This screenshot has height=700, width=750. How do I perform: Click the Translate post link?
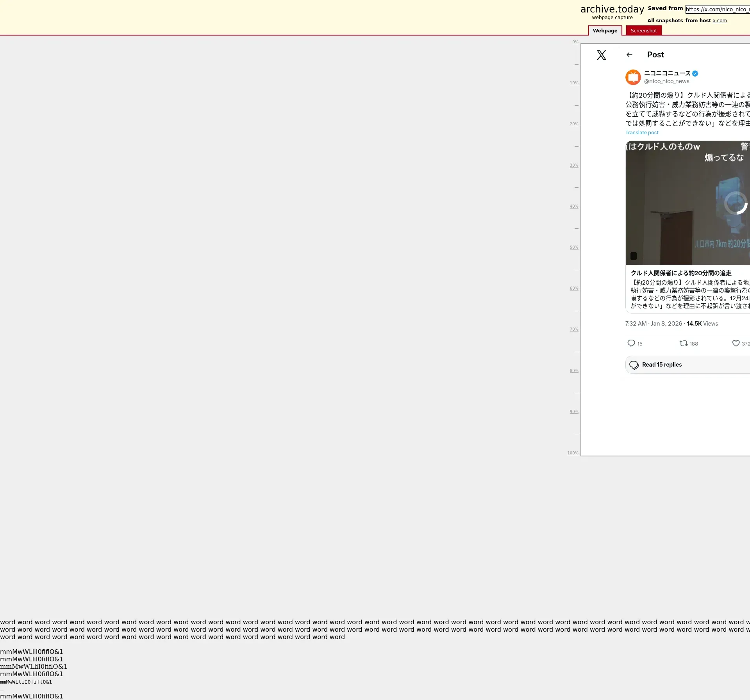pyautogui.click(x=641, y=133)
